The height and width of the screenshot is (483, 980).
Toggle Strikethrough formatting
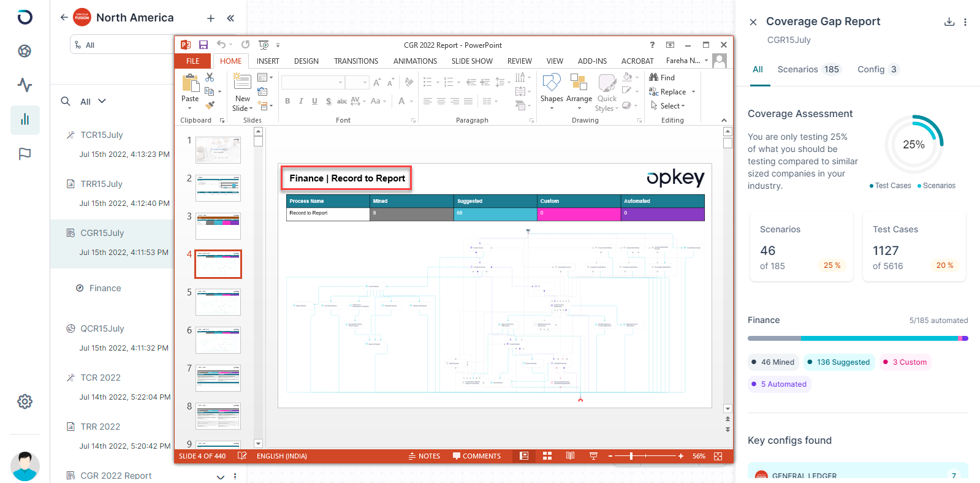(342, 101)
